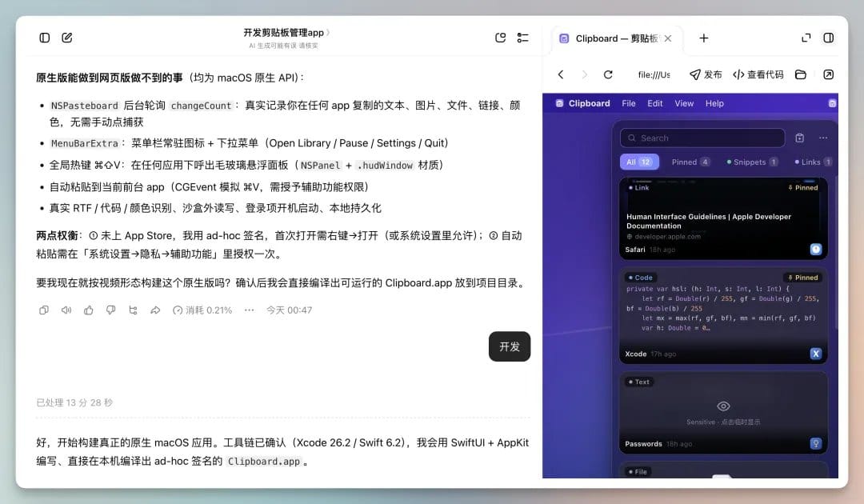Image resolution: width=864 pixels, height=504 pixels.
Task: Click the 已处理 13 分 28 秒 status text
Action: point(74,402)
